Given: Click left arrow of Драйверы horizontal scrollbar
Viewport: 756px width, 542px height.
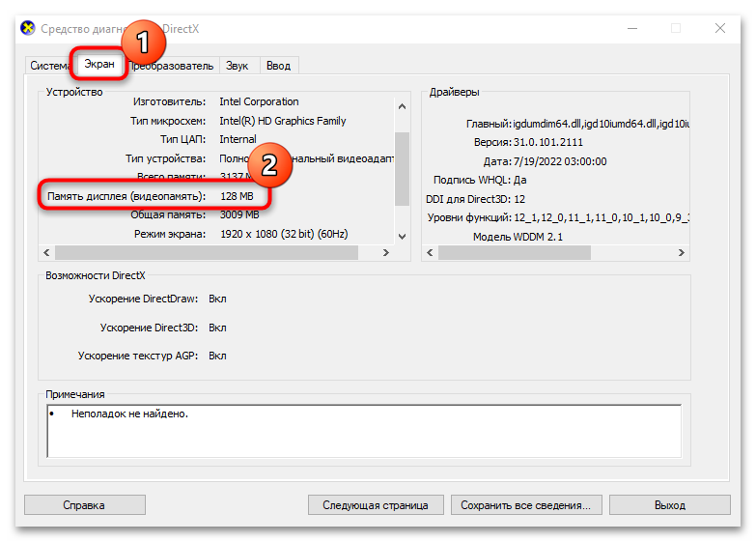Looking at the screenshot, I should pos(431,252).
